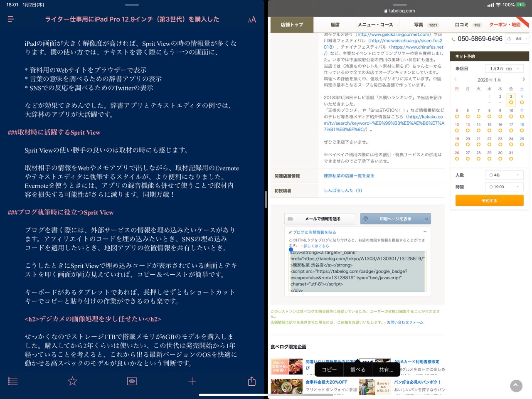Tap the multitasking handle above Safari
The image size is (532, 399).
[x=400, y=5]
